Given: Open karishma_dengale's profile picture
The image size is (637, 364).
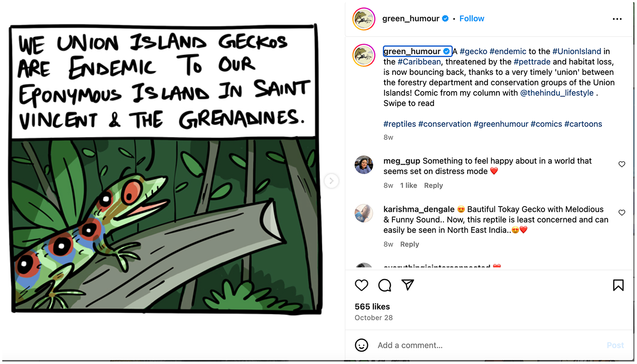Looking at the screenshot, I should click(364, 213).
